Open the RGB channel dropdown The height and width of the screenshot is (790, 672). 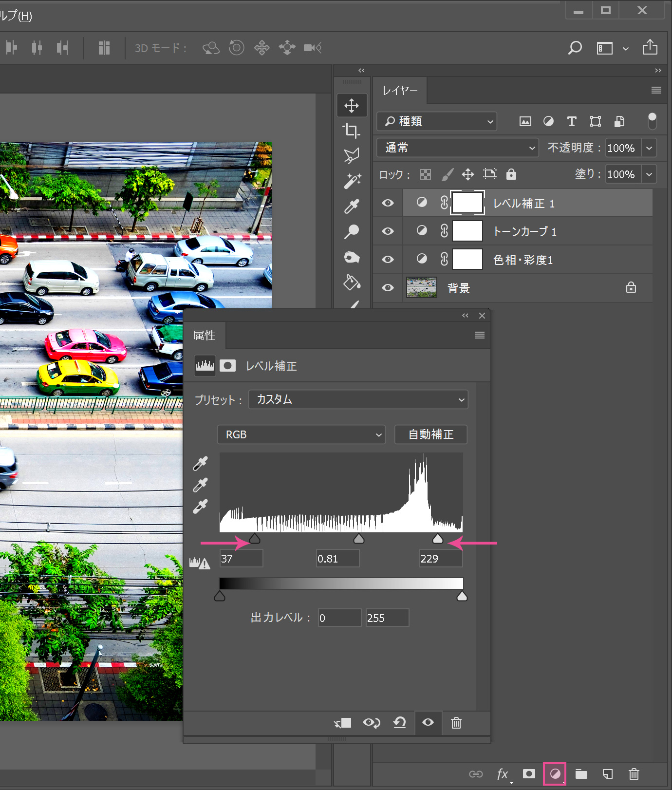301,434
